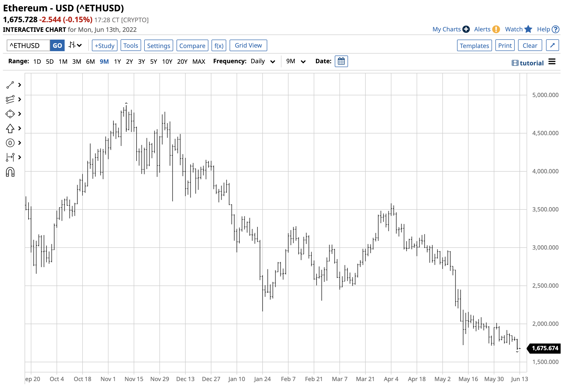Expand the annotation tool options chevron
The width and height of the screenshot is (588, 390).
point(20,143)
